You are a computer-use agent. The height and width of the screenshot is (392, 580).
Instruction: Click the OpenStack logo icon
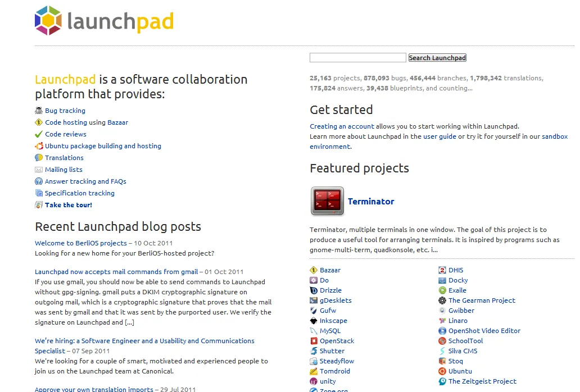tap(314, 340)
